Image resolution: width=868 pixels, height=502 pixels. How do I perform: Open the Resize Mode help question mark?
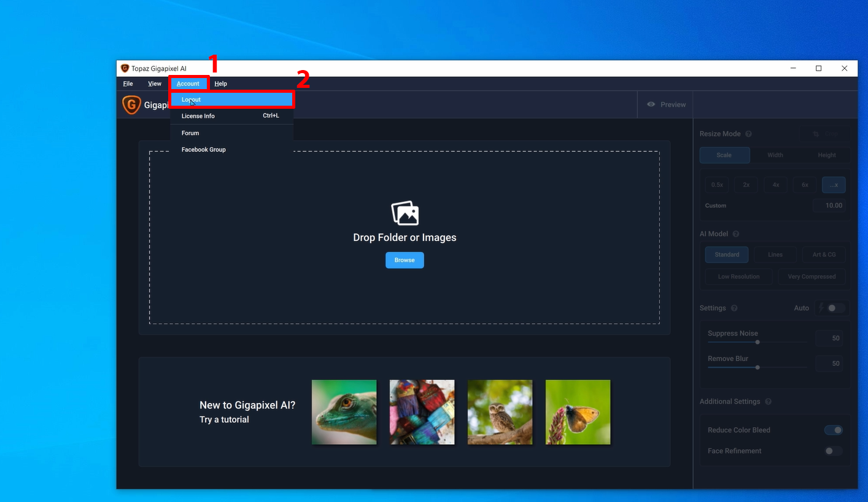coord(748,134)
